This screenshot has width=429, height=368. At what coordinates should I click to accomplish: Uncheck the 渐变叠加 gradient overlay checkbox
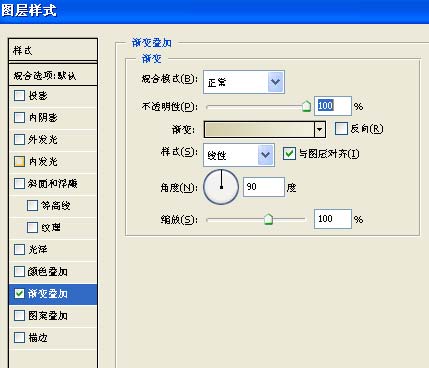(x=19, y=293)
